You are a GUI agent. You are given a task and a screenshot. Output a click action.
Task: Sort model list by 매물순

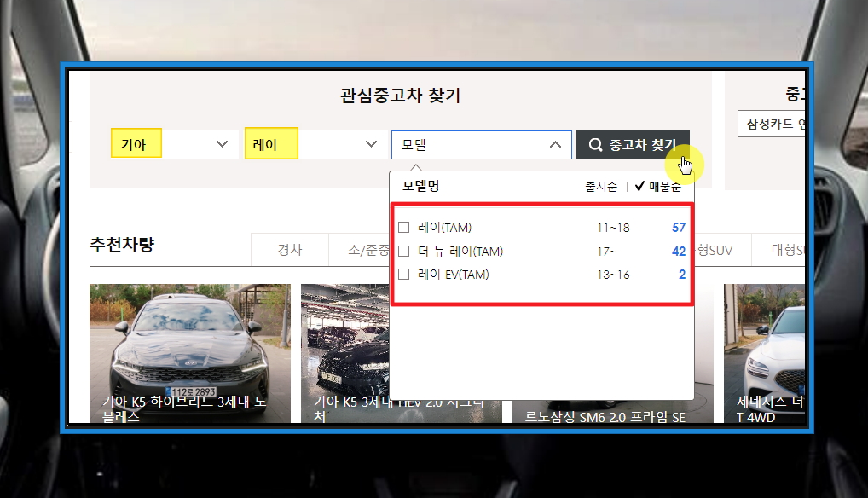(658, 187)
